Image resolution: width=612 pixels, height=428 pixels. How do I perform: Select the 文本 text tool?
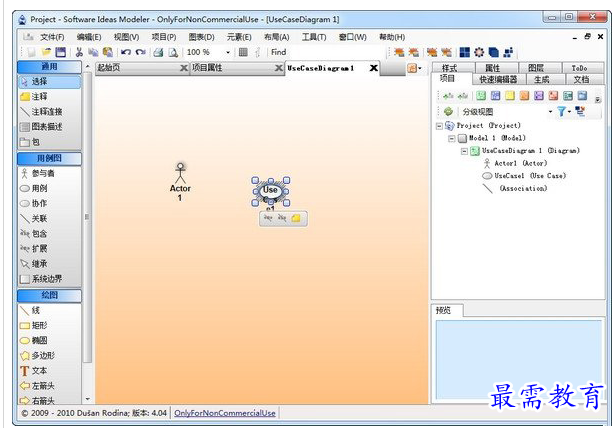50,371
